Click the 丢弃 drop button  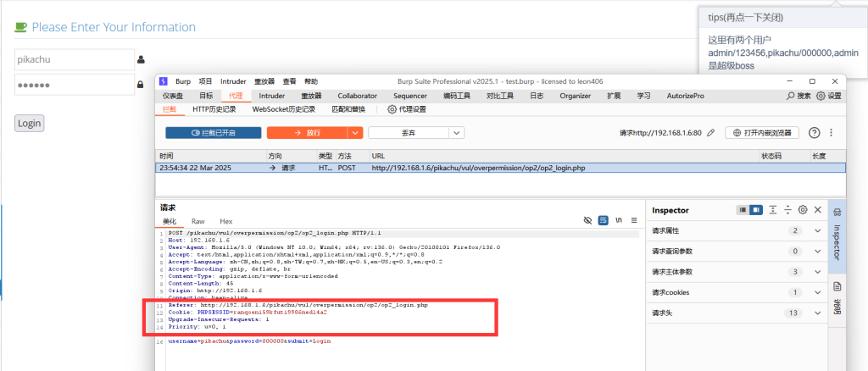409,133
